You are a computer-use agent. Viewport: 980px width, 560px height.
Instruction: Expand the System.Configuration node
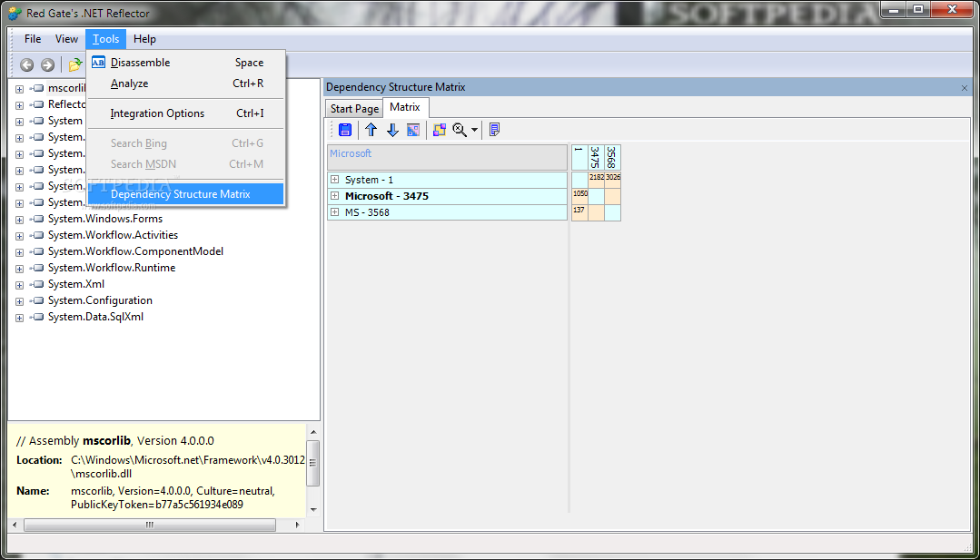pos(19,301)
